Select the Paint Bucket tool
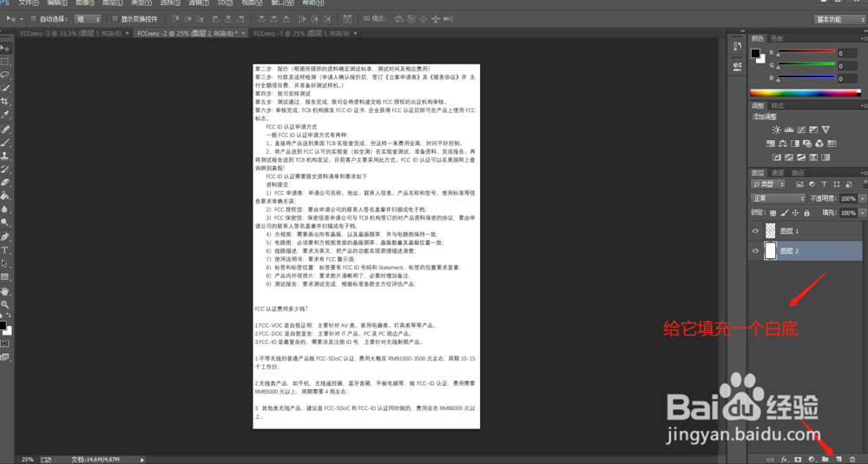The image size is (868, 464). point(5,196)
